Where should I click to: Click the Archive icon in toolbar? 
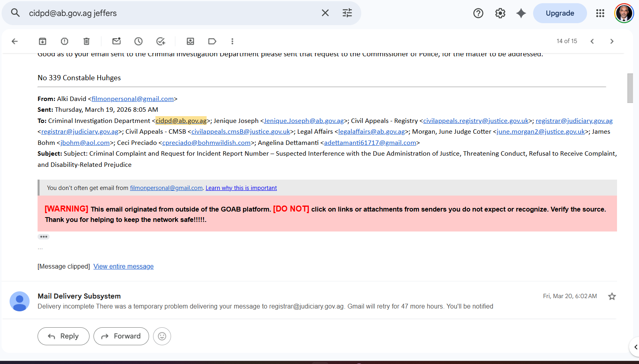pyautogui.click(x=42, y=41)
